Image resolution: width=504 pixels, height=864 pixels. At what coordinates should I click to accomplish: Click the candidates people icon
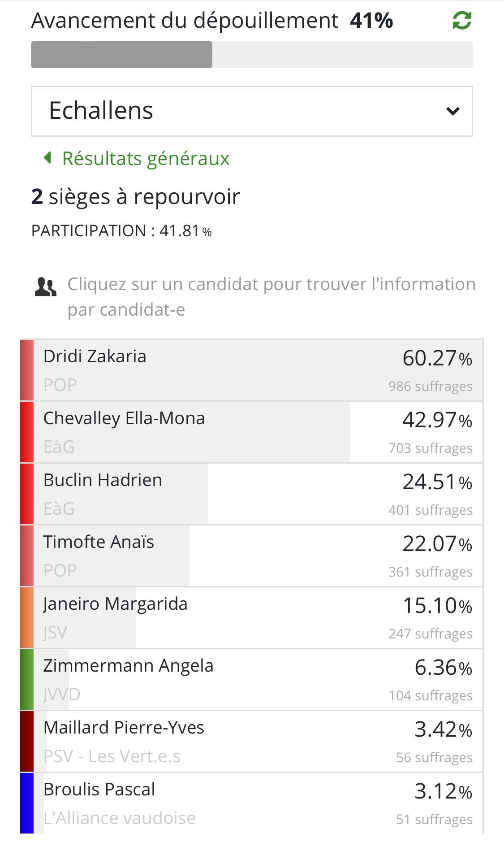pos(45,287)
